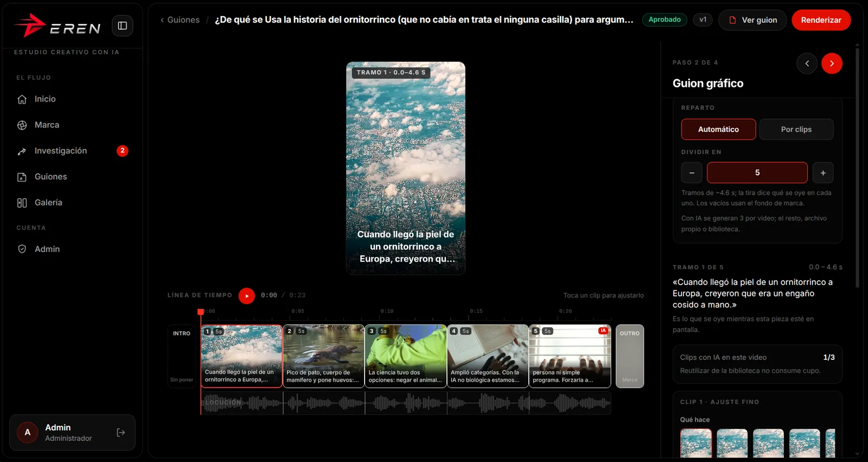Click the red Renderizar button
Viewport: 868px width, 462px height.
(x=821, y=20)
